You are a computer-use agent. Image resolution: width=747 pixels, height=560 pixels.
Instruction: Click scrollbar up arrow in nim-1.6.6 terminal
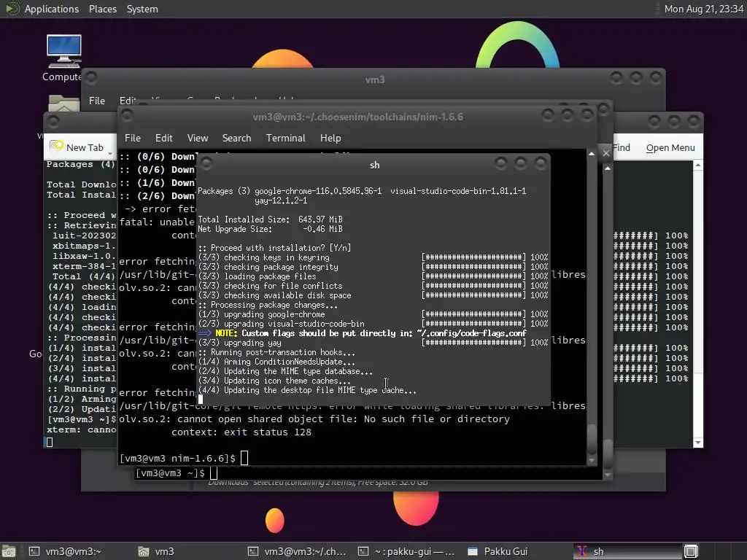tap(591, 154)
